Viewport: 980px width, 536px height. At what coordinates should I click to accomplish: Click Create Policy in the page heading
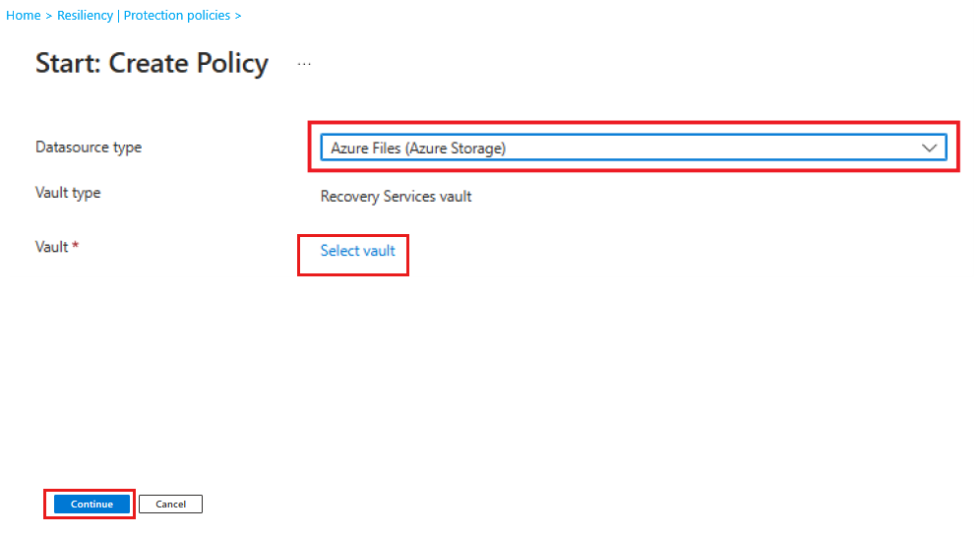tap(189, 64)
